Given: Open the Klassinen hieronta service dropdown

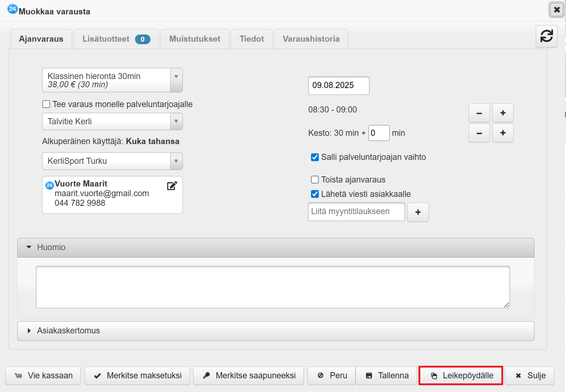Looking at the screenshot, I should (x=112, y=80).
